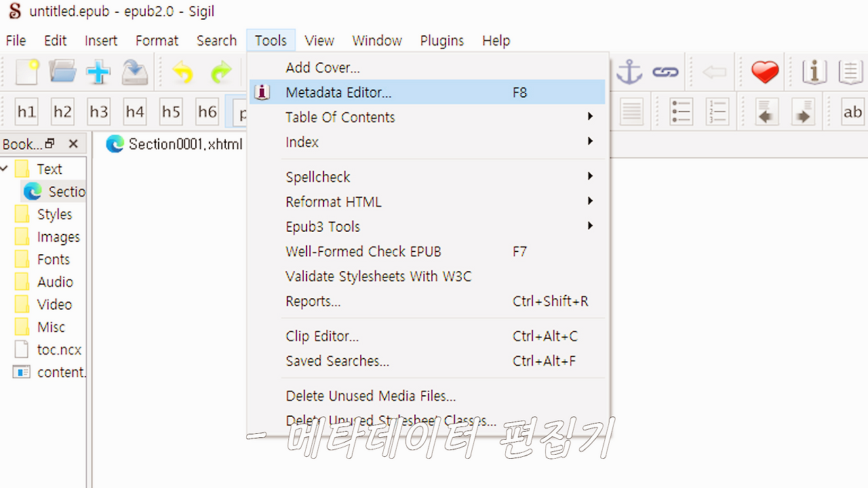
Task: Decrease the paragraph indent
Action: (x=766, y=112)
